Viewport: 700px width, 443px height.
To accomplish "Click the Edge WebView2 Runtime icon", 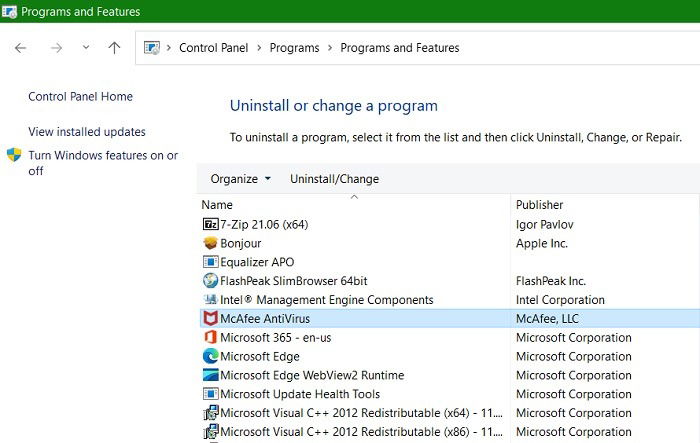I will (210, 375).
